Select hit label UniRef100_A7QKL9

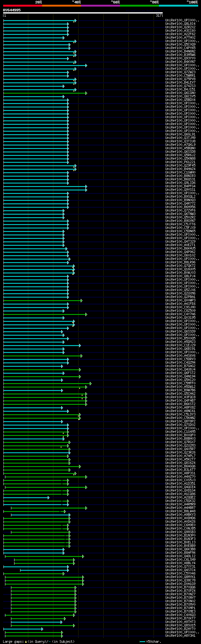180,145
